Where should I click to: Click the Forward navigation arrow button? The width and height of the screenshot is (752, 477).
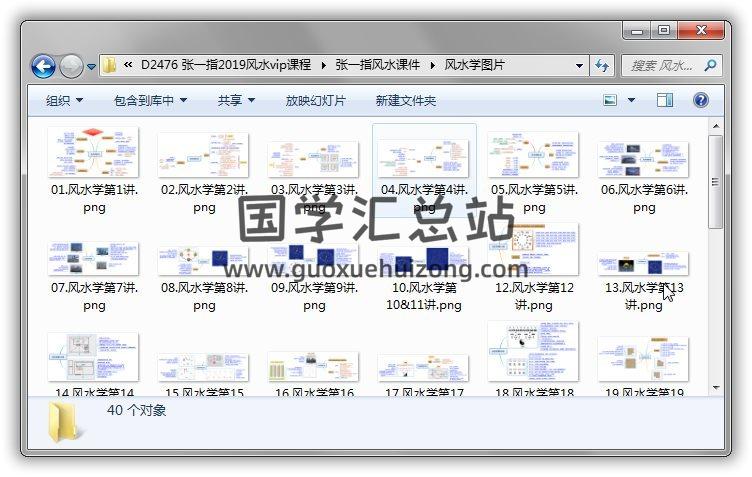click(71, 67)
